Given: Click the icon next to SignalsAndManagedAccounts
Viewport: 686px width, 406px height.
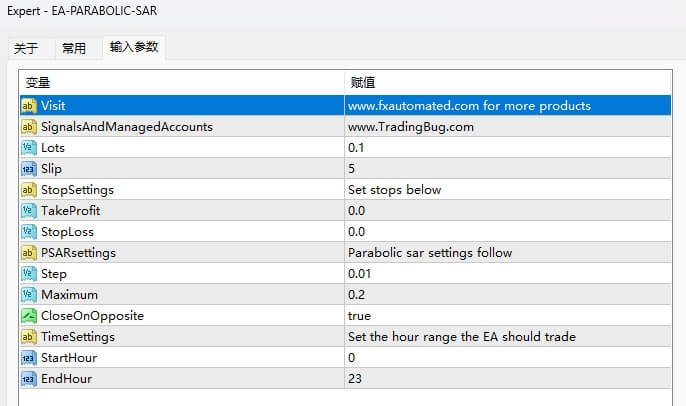Looking at the screenshot, I should click(28, 127).
